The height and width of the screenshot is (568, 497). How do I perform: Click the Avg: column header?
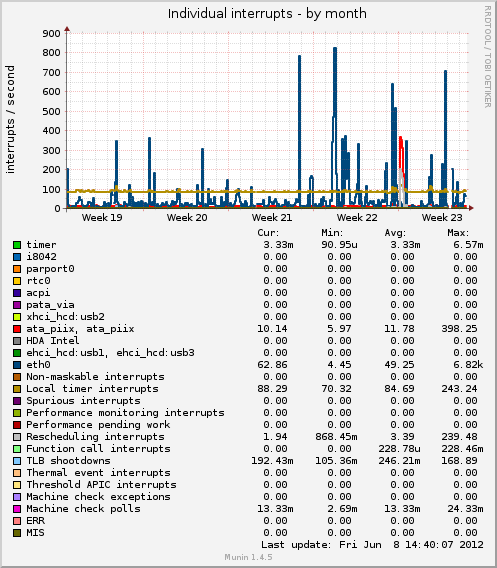(x=395, y=233)
